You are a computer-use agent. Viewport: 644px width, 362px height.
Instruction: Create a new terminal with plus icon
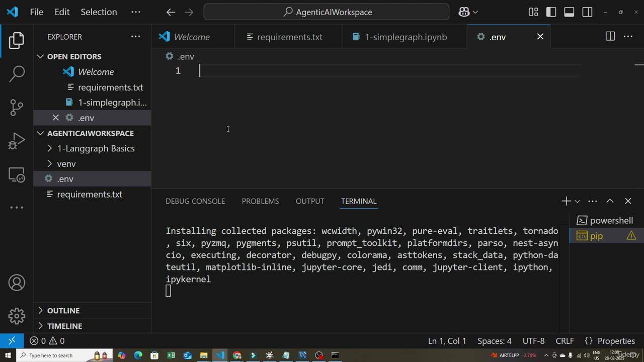tap(566, 201)
